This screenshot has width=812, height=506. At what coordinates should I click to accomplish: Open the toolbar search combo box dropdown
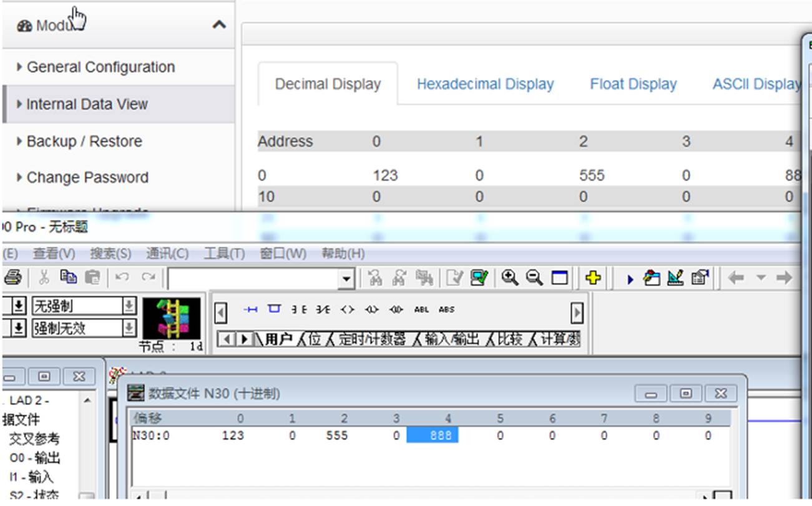[346, 279]
